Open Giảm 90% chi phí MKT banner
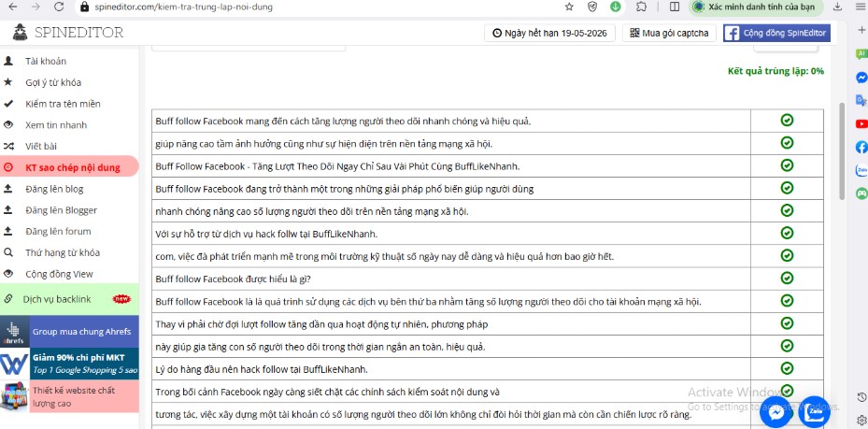The image size is (868, 429). [x=69, y=364]
